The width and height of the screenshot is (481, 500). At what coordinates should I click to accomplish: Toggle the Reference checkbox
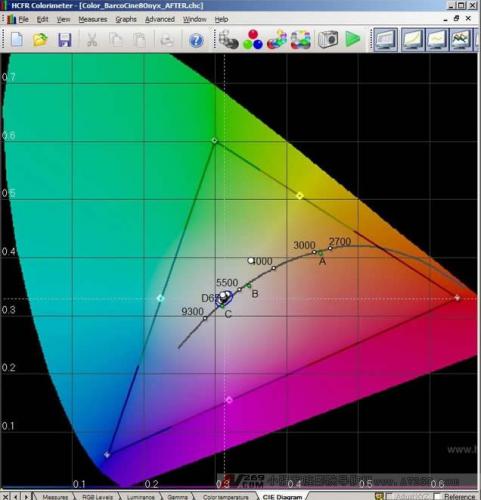point(438,497)
